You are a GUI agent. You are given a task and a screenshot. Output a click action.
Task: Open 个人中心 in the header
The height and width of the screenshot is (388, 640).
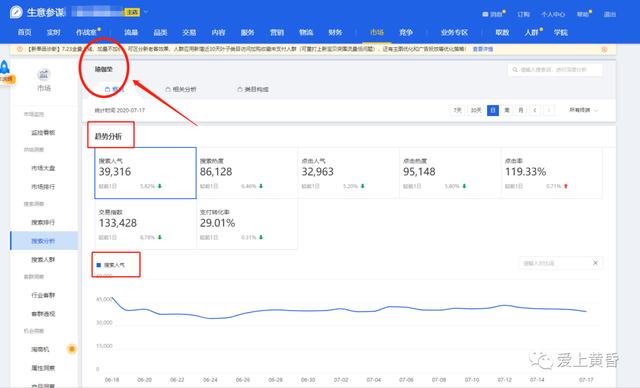(x=553, y=14)
